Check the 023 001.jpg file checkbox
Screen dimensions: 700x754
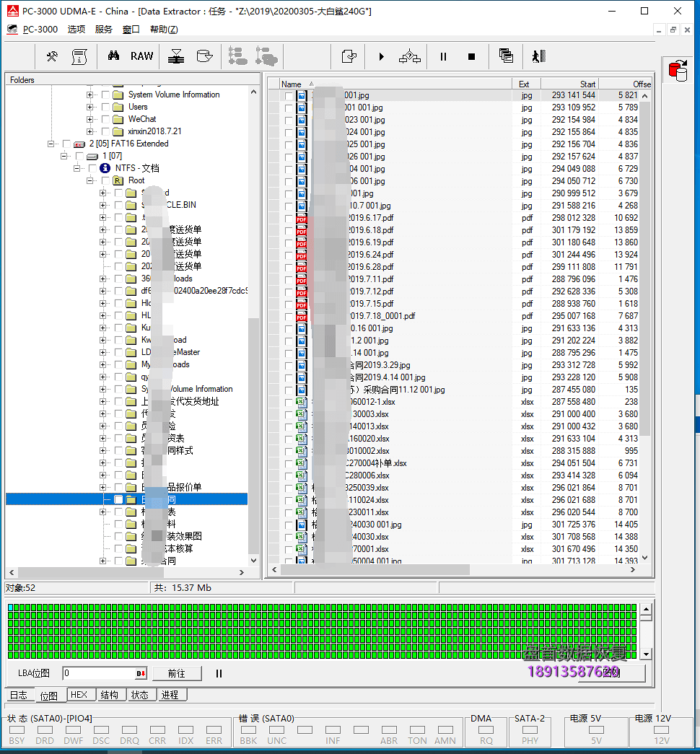point(289,120)
